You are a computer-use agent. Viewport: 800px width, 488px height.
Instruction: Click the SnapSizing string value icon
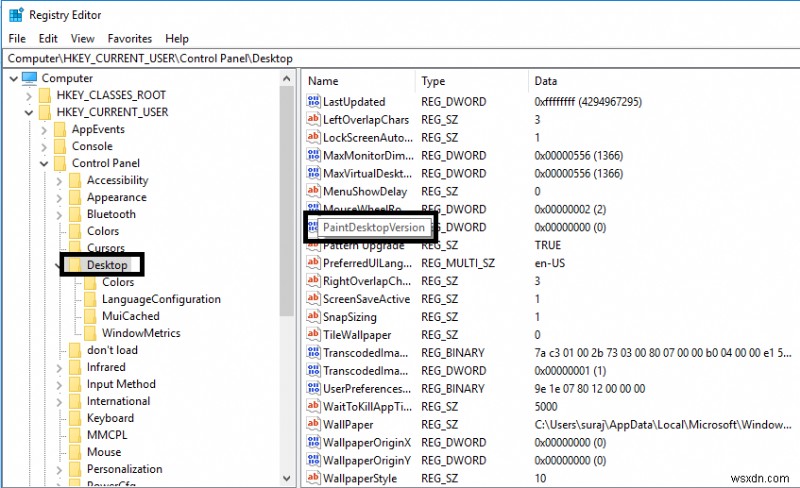click(313, 316)
